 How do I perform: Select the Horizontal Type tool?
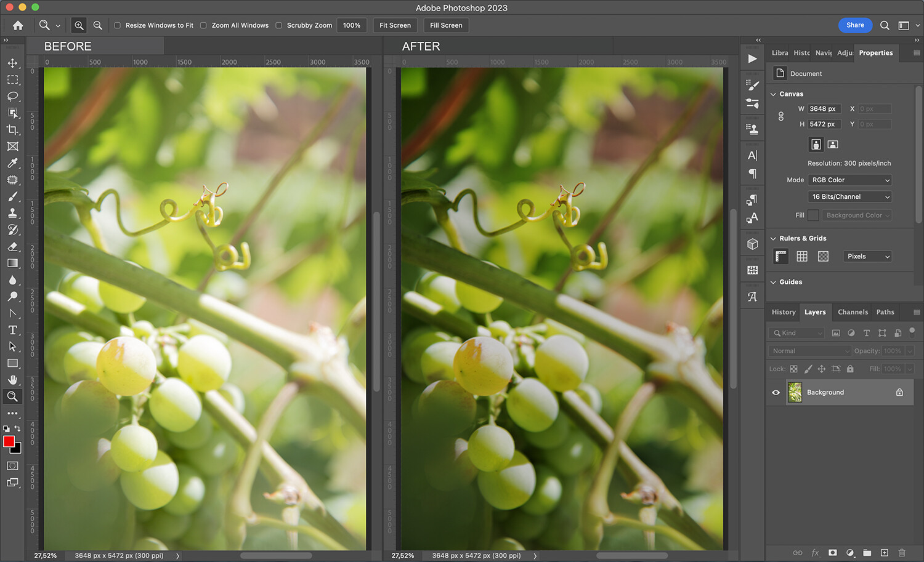12,330
